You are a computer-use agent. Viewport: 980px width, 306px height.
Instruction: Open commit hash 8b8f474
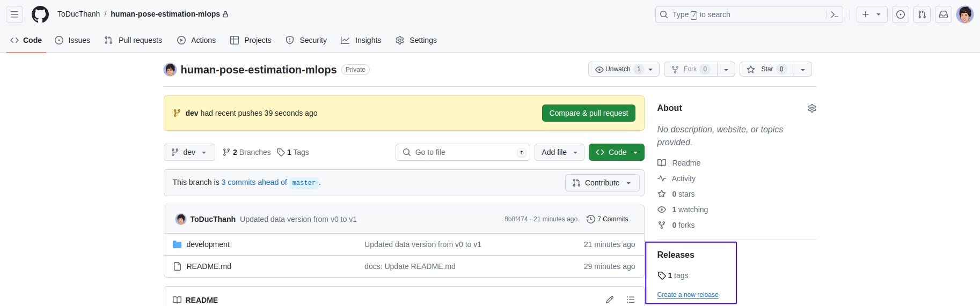coord(516,219)
